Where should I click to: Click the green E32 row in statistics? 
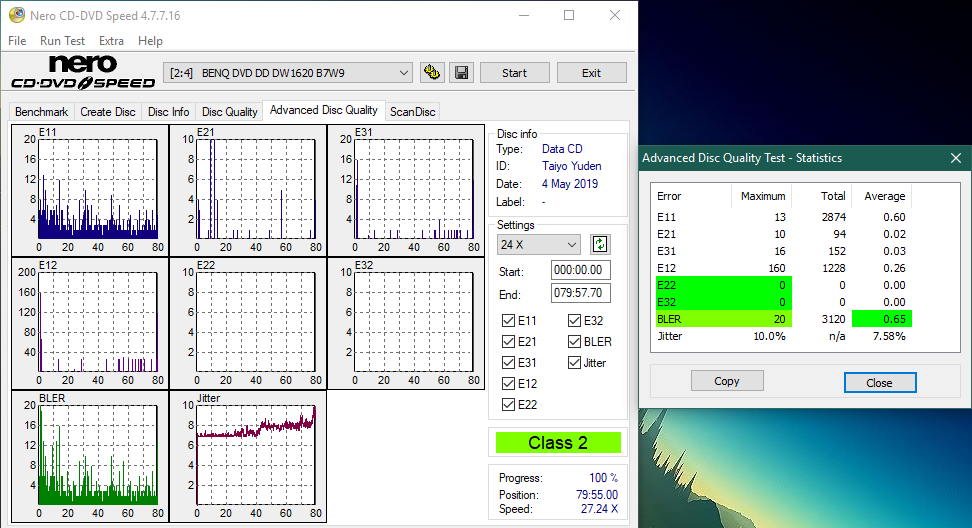click(x=723, y=302)
